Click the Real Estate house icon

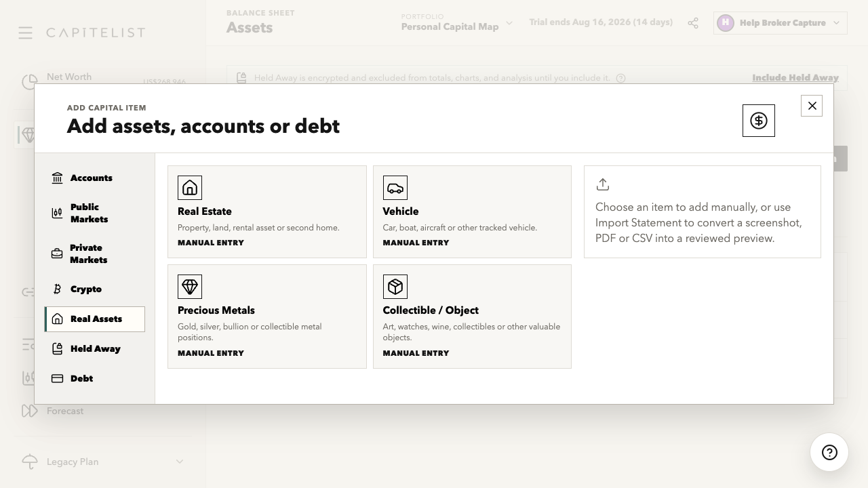tap(190, 188)
